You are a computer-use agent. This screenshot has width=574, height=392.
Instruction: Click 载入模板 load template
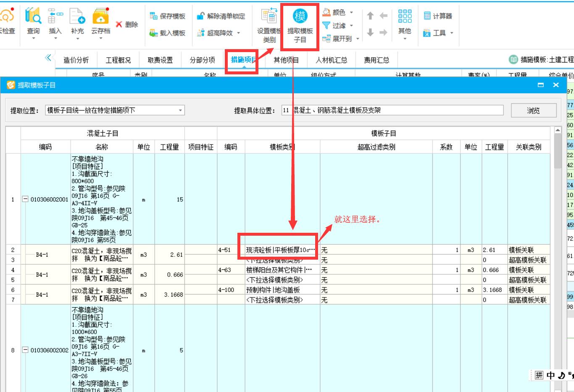coord(167,33)
